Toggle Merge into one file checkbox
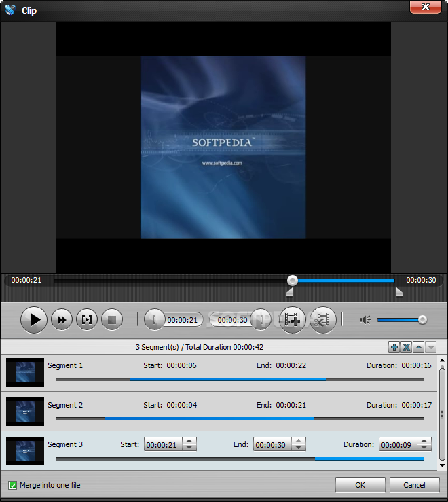The width and height of the screenshot is (448, 502). click(12, 485)
